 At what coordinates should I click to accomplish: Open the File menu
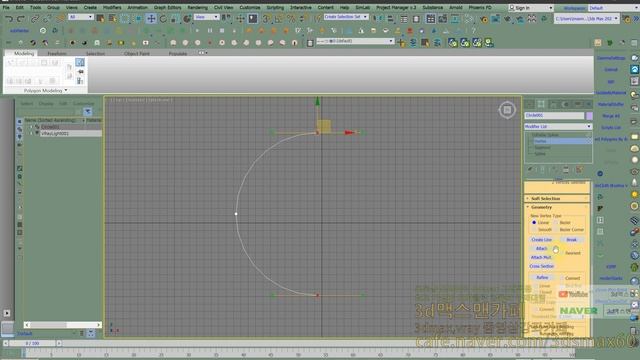click(x=6, y=7)
